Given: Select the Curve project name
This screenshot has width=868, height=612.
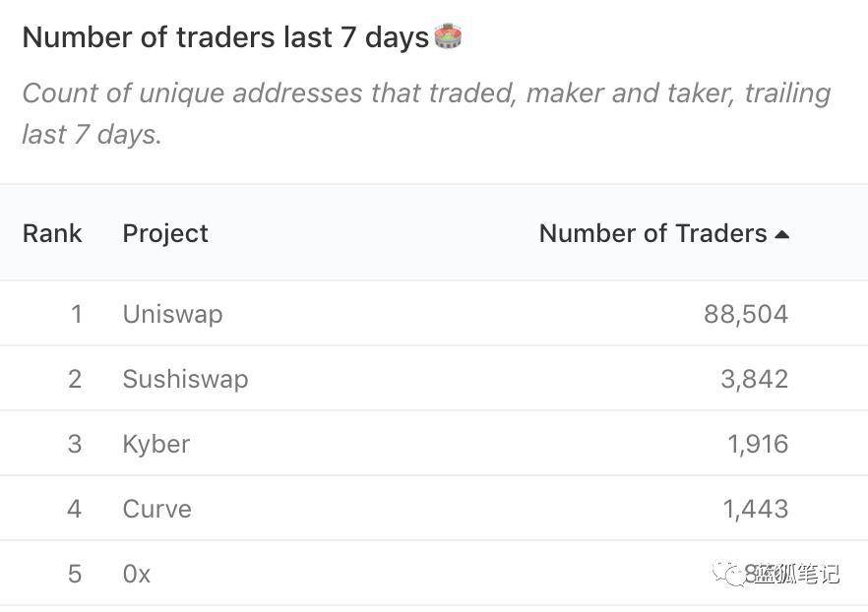Looking at the screenshot, I should [156, 509].
